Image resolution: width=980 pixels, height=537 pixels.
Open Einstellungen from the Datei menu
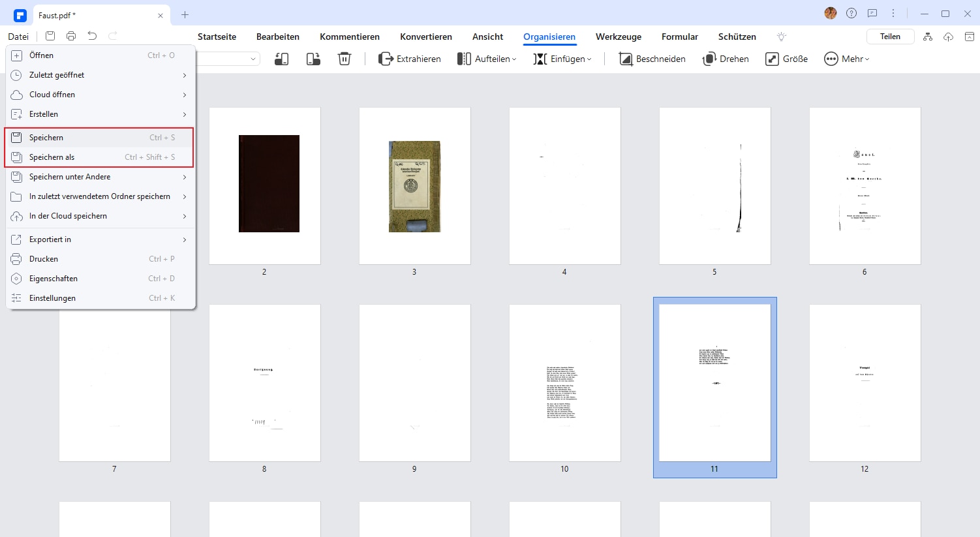(100, 298)
